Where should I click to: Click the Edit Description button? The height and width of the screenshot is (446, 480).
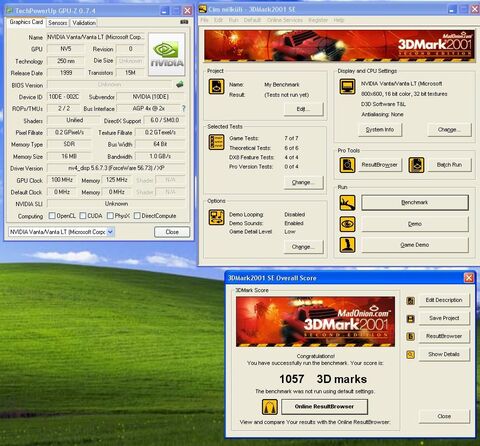click(444, 300)
